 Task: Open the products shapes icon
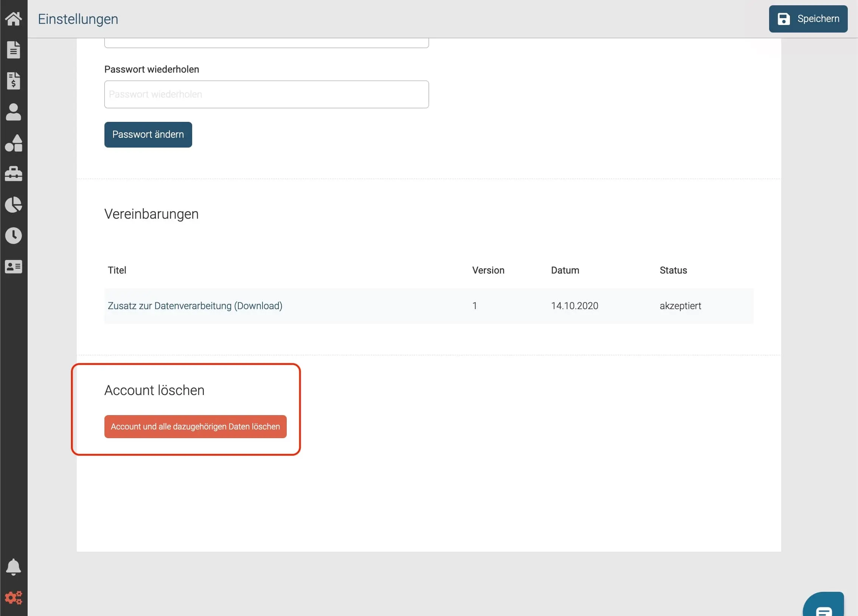pyautogui.click(x=14, y=143)
